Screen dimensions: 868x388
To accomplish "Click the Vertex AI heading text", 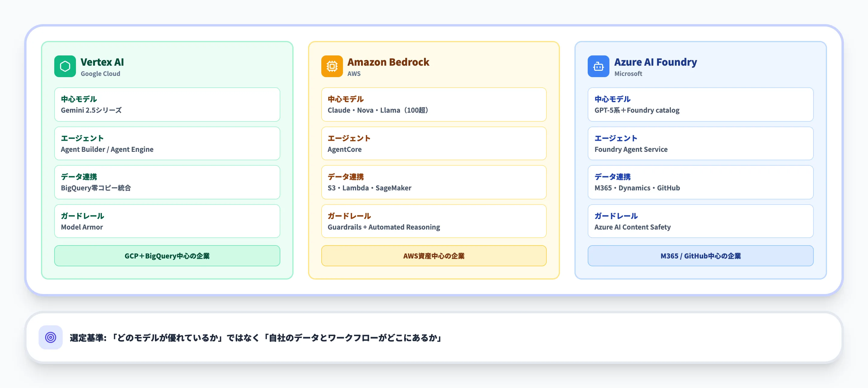I will click(102, 62).
